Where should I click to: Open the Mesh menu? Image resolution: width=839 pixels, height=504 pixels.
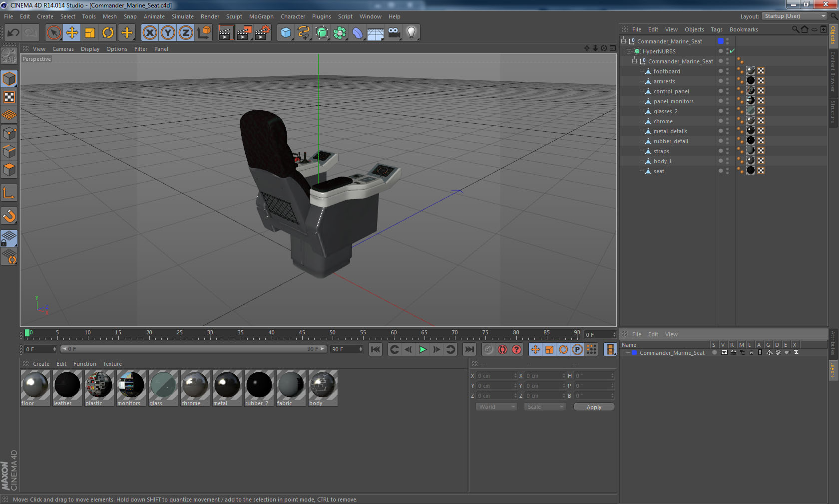click(x=110, y=16)
